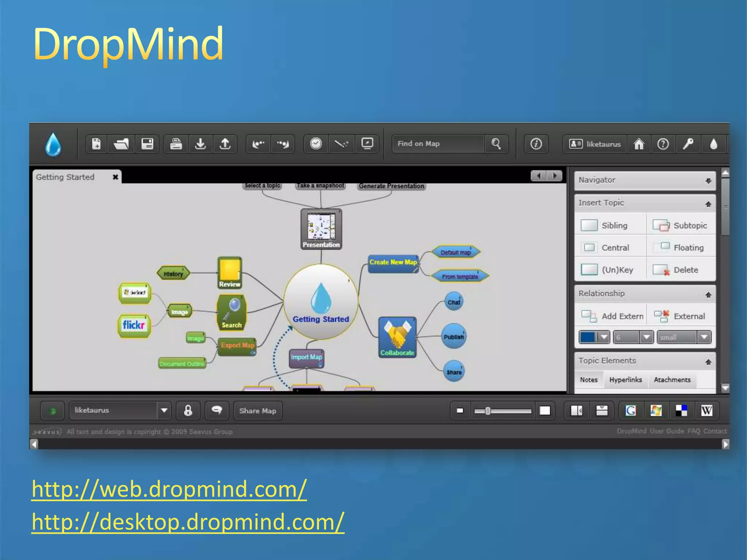Image resolution: width=747 pixels, height=560 pixels.
Task: Open the User Guide footer link
Action: coord(667,431)
